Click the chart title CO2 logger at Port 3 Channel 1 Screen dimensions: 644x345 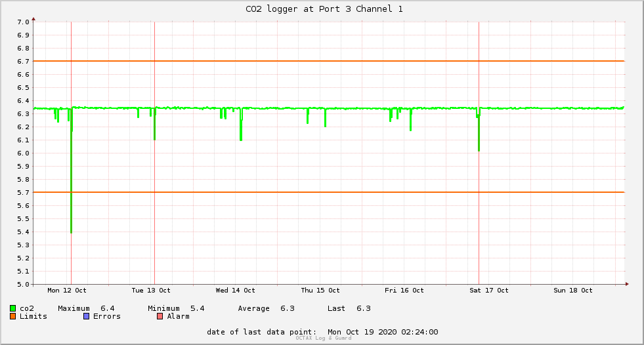pos(324,9)
